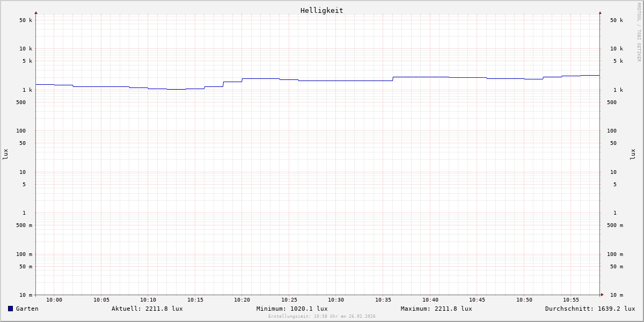This screenshot has height=322, width=644.
Task: Select the Helligkeit chart title
Action: [x=321, y=10]
